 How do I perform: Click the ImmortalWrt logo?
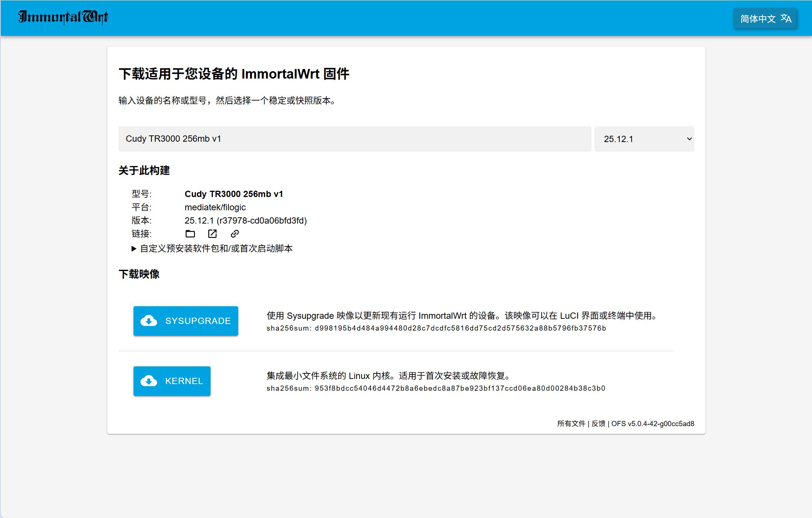[63, 17]
